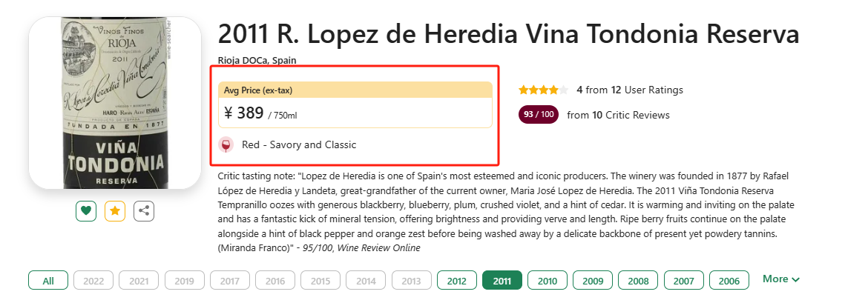The image size is (868, 303).
Task: Click the green heart favorite icon
Action: [86, 210]
